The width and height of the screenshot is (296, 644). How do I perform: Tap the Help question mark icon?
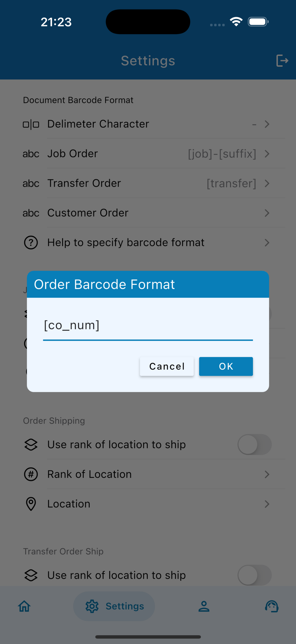pyautogui.click(x=31, y=243)
